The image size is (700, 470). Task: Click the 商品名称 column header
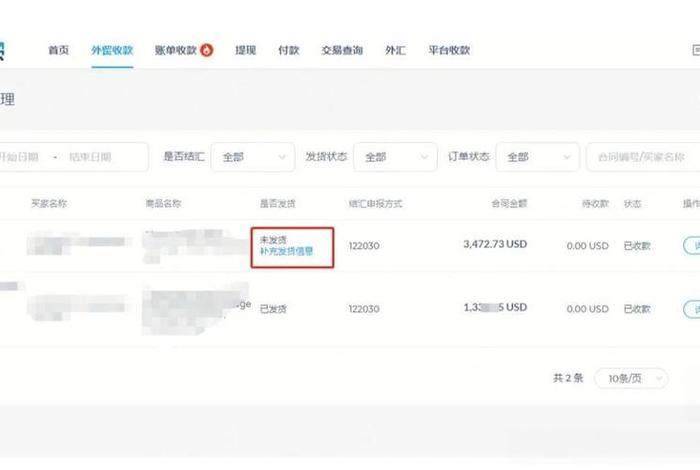(x=163, y=204)
